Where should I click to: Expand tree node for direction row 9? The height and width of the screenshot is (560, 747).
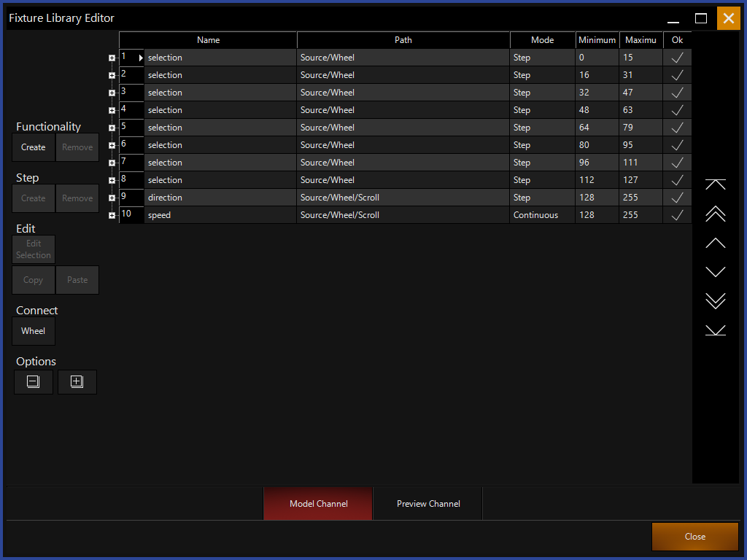pyautogui.click(x=112, y=198)
